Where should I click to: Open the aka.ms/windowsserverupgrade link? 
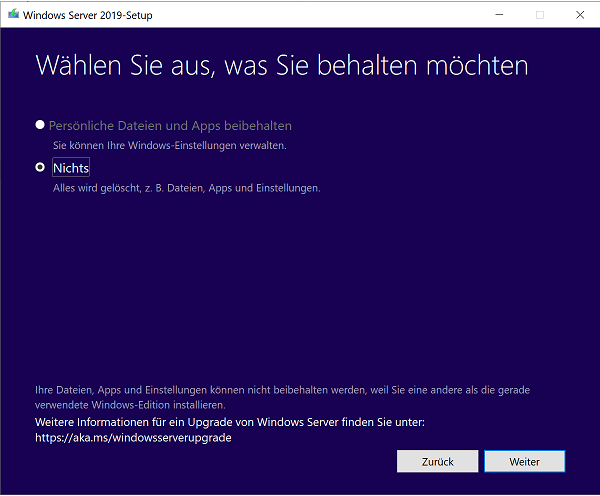133,438
